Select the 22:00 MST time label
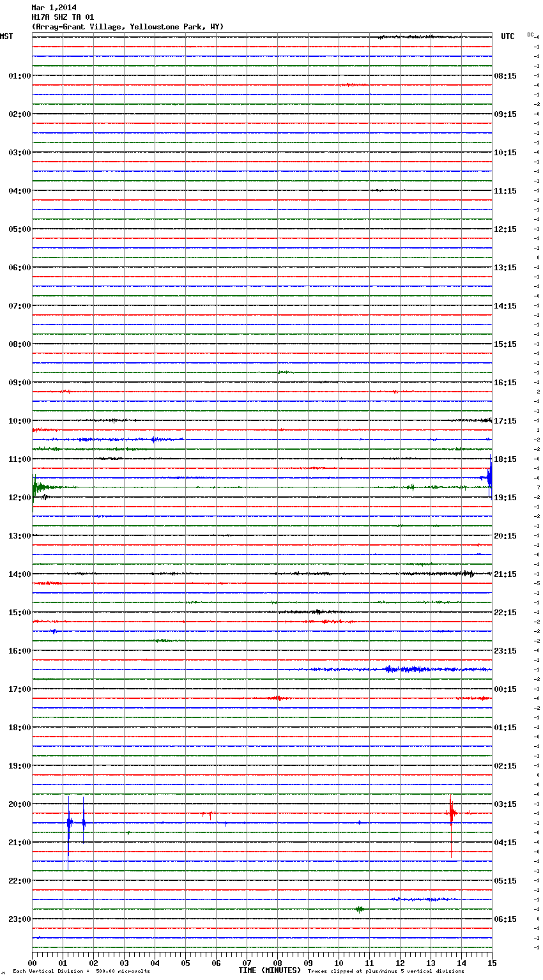543x980 pixels. [20, 880]
